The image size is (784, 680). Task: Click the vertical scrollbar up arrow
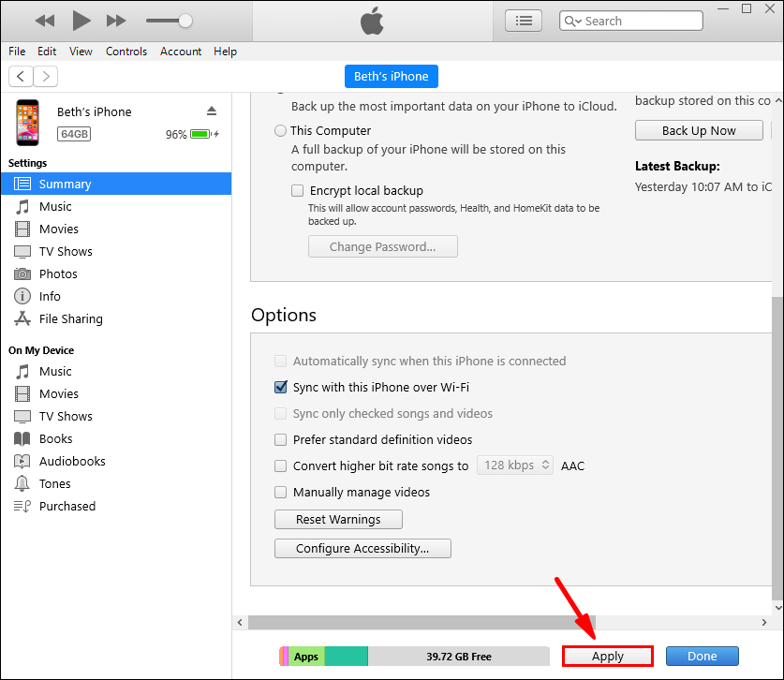pyautogui.click(x=778, y=100)
